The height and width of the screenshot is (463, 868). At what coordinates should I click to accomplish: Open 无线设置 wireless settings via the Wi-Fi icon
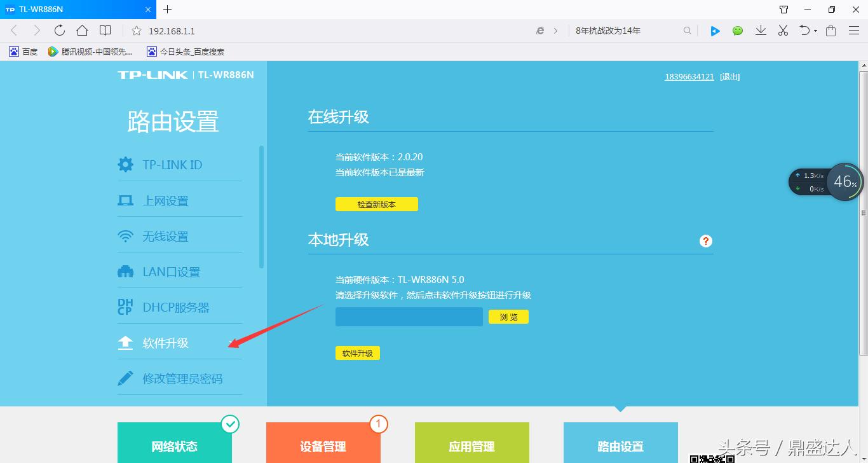pyautogui.click(x=125, y=235)
